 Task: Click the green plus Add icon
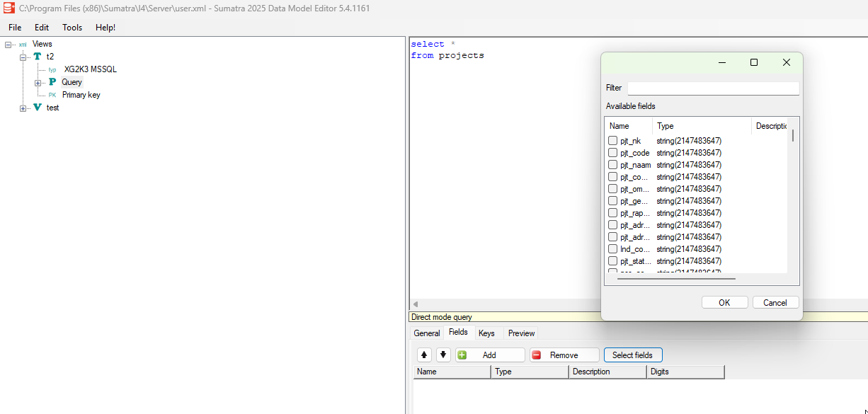click(462, 355)
